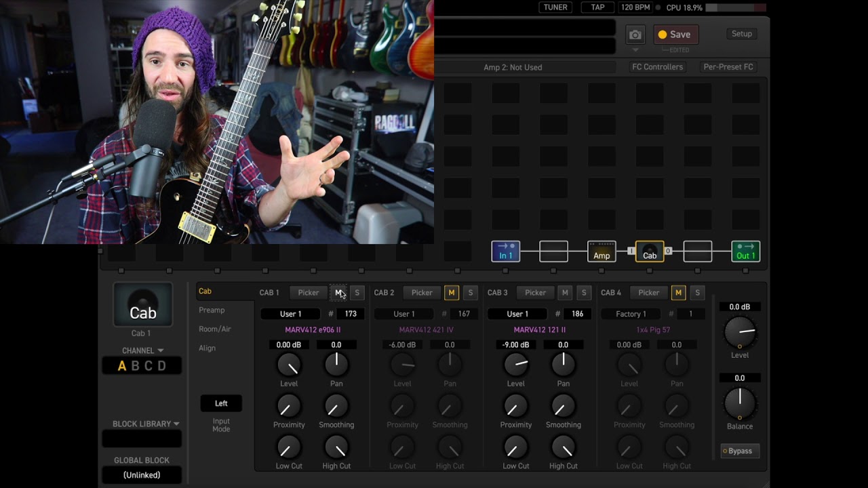Select channel A

click(122, 366)
